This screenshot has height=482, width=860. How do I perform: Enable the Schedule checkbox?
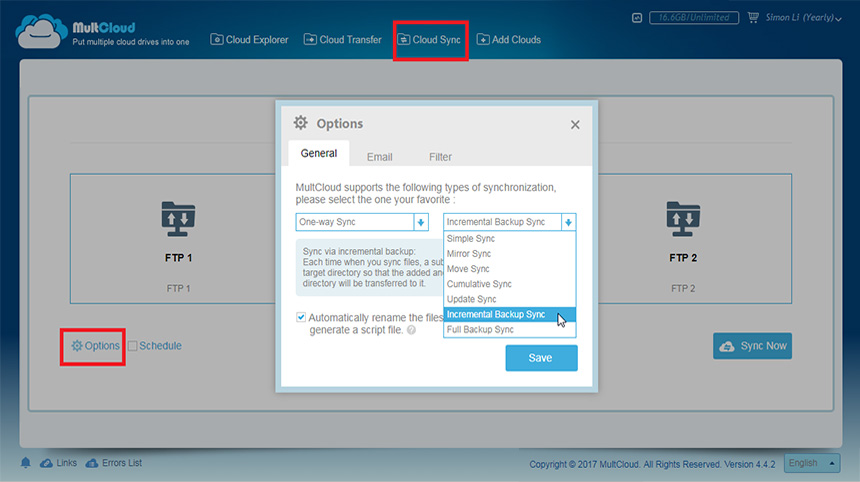pos(132,346)
